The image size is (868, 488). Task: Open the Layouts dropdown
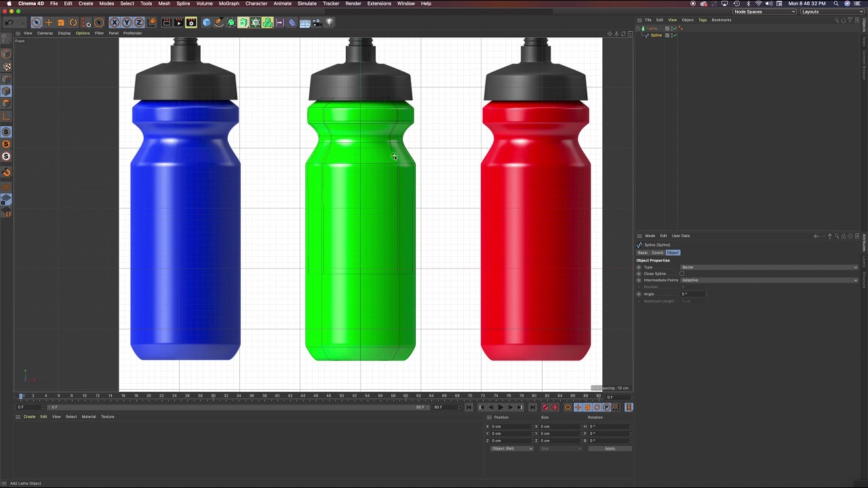pos(831,12)
